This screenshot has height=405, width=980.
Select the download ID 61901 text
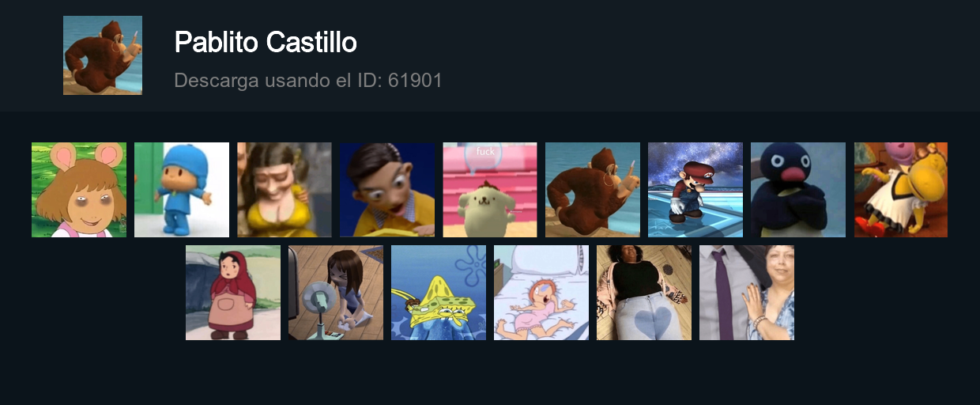[415, 80]
